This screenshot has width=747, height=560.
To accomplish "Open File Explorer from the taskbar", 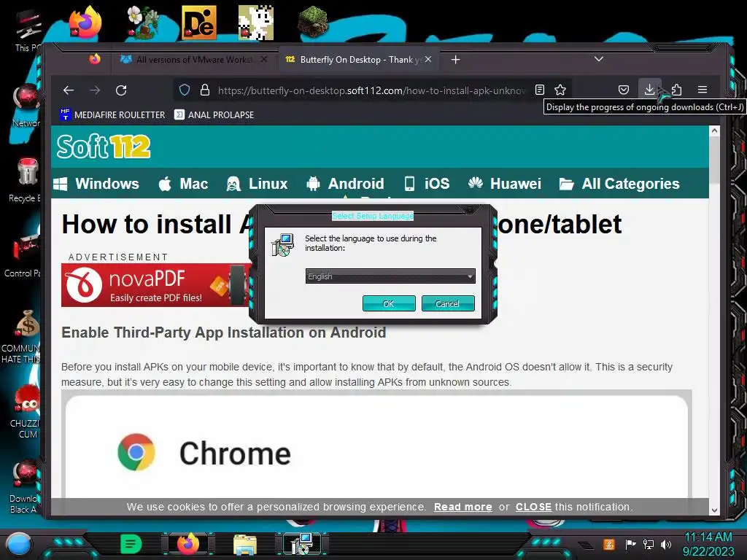I will coord(245,545).
